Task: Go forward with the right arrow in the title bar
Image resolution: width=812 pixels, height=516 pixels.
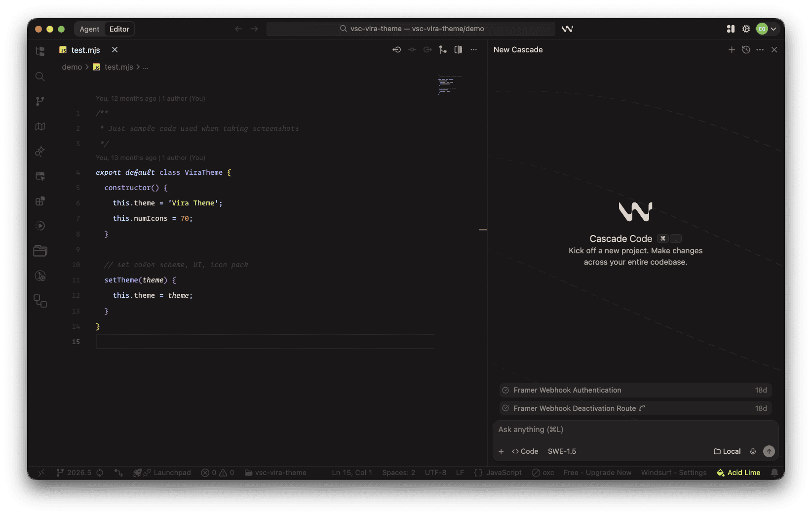Action: (254, 29)
